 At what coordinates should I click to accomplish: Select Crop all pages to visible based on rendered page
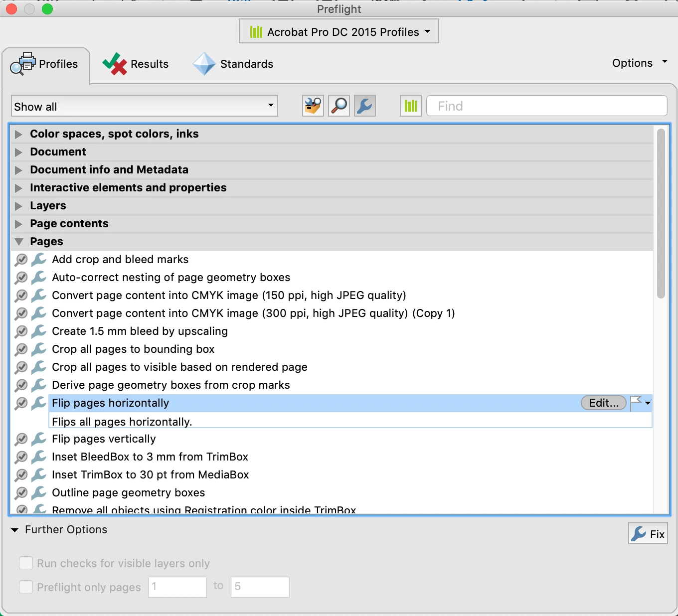(179, 367)
